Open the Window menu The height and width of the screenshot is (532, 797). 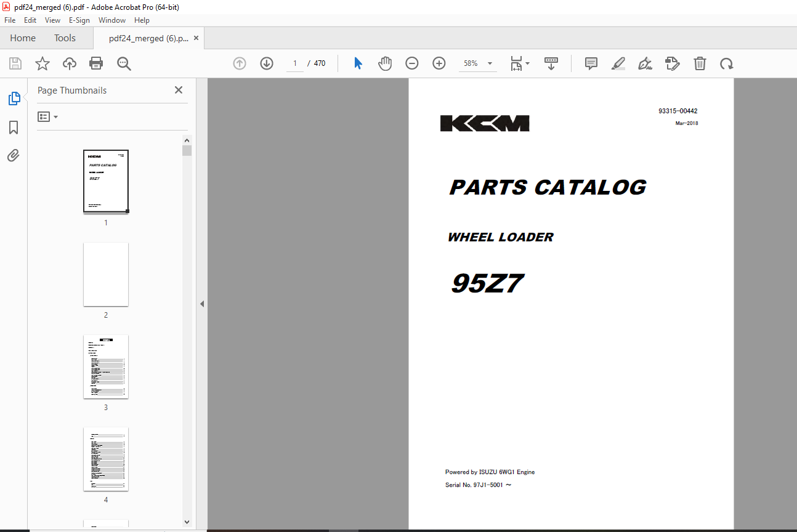pos(112,20)
